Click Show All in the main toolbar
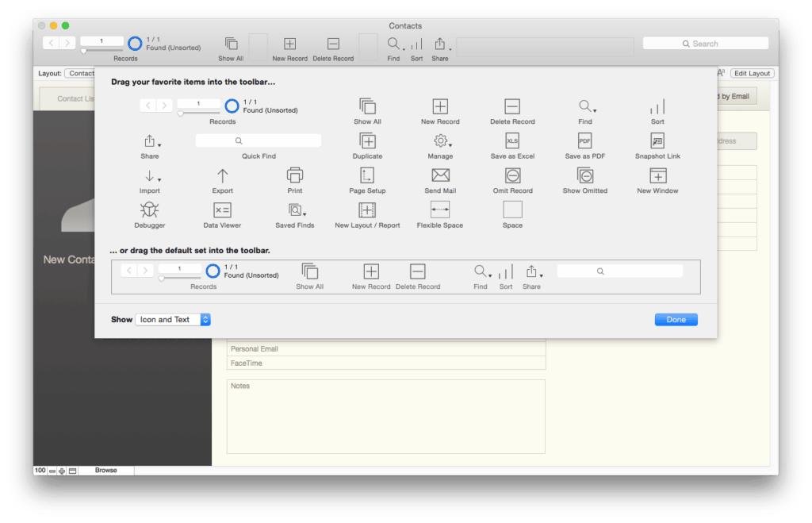812x523 pixels. [231, 48]
